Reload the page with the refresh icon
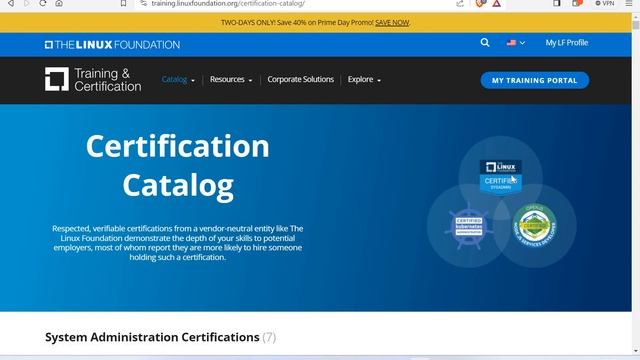Image resolution: width=640 pixels, height=360 pixels. [43, 3]
